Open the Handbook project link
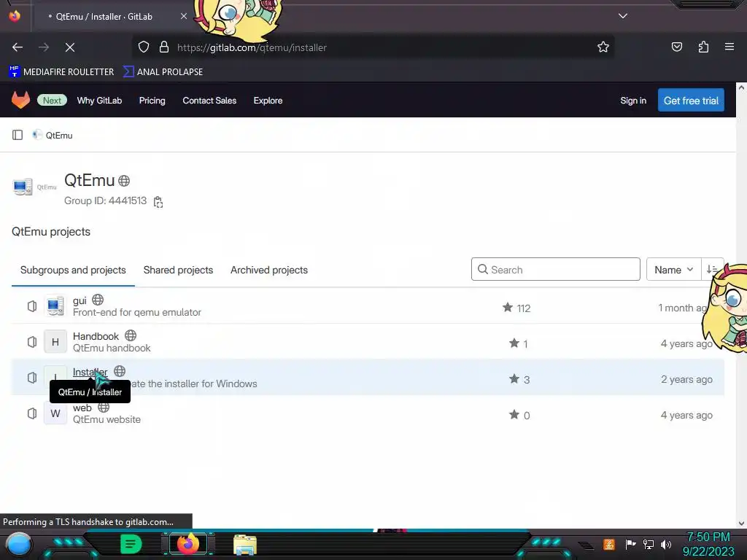 click(x=96, y=336)
